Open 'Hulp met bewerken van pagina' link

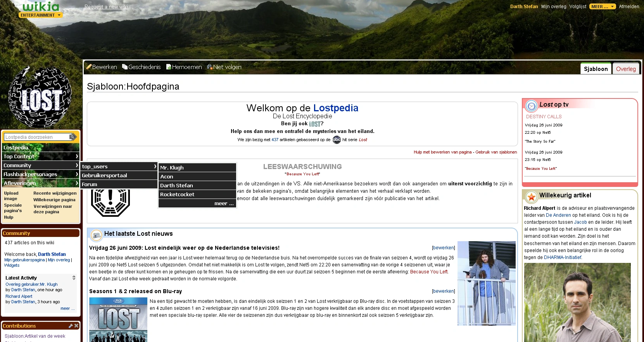443,152
